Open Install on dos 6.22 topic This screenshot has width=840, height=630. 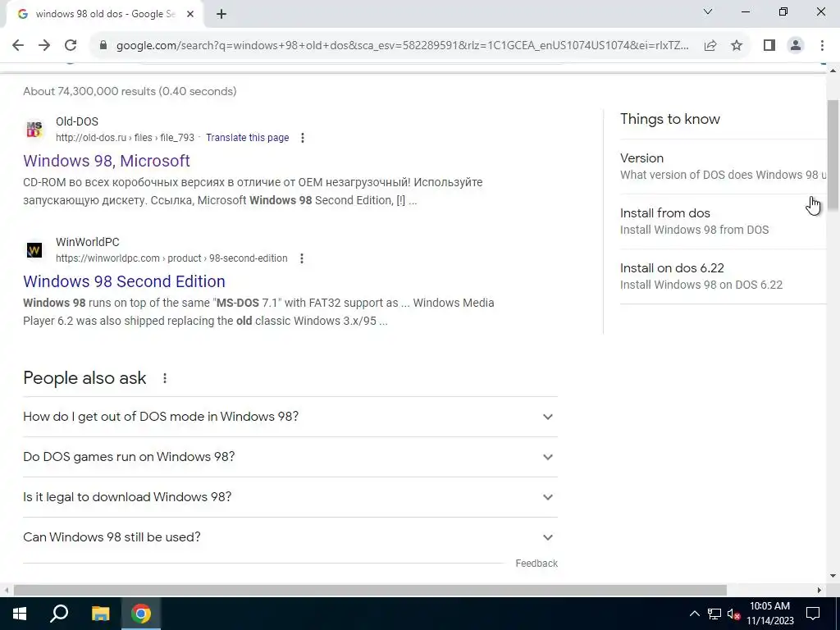tap(724, 276)
